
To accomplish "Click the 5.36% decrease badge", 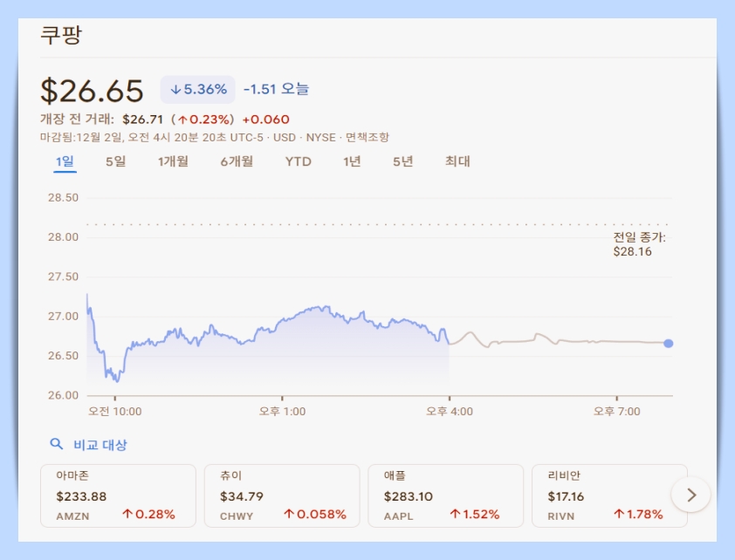I will pos(198,90).
